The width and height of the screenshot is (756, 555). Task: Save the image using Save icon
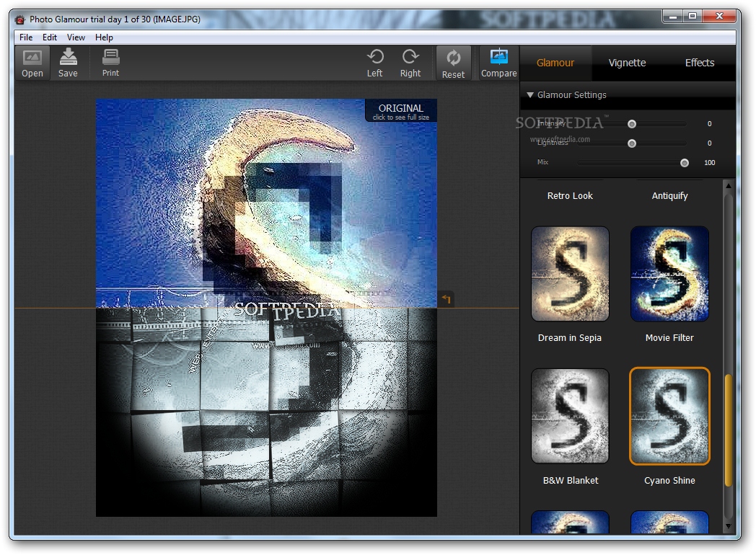coord(68,63)
